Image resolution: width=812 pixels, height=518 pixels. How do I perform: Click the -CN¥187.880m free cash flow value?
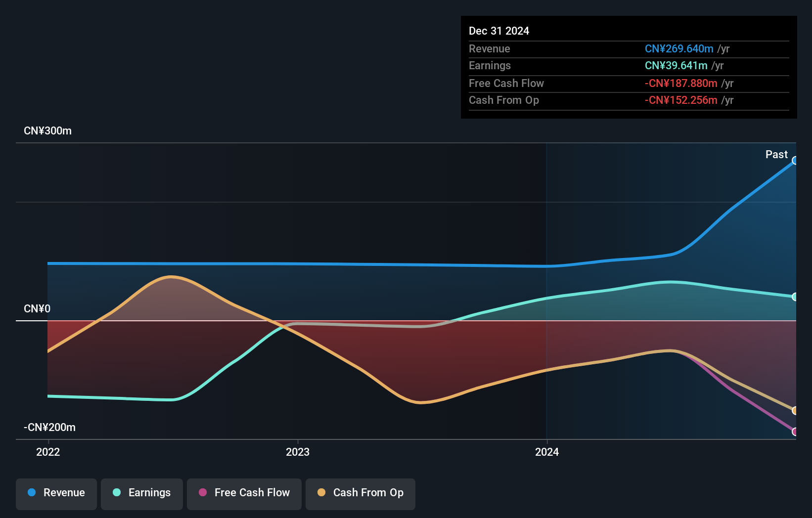tap(681, 84)
